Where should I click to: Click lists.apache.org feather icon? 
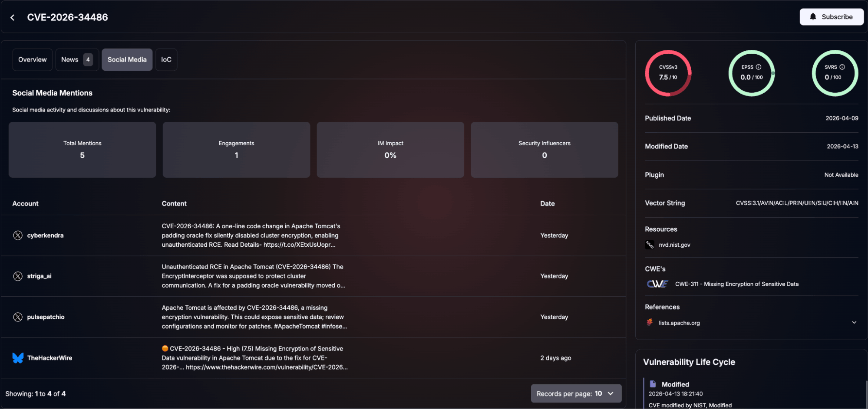pos(650,322)
